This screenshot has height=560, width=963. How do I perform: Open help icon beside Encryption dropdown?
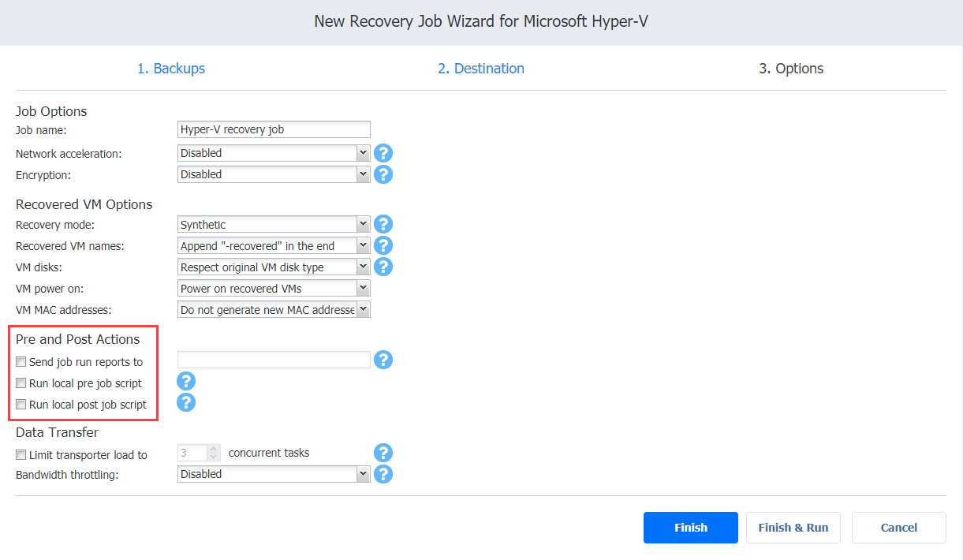383,174
